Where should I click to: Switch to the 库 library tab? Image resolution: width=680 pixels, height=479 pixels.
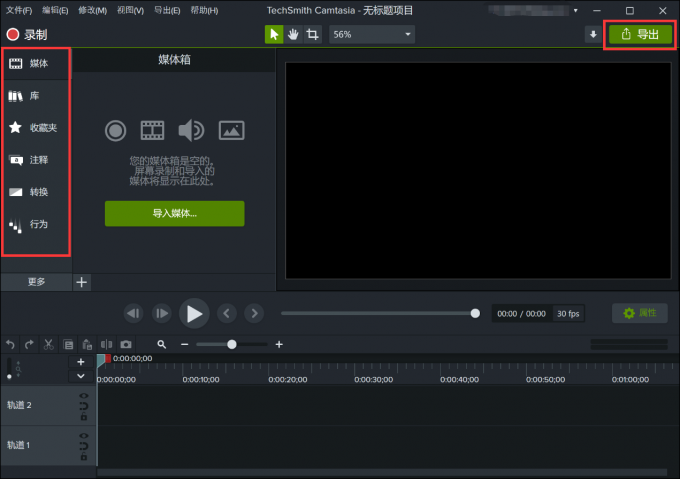click(36, 96)
